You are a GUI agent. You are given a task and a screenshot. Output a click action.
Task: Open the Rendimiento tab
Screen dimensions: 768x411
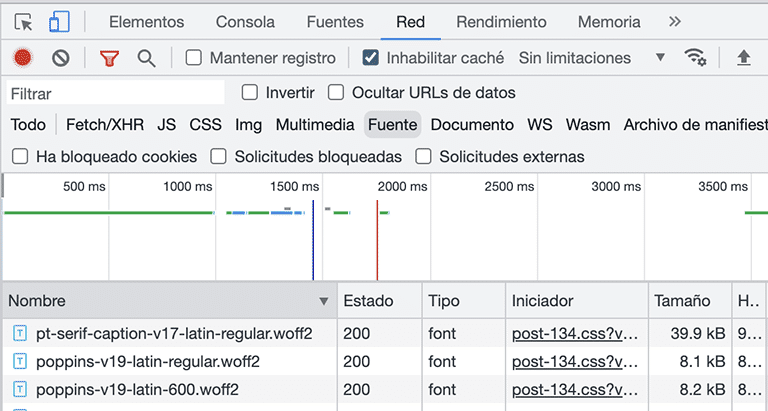(501, 22)
